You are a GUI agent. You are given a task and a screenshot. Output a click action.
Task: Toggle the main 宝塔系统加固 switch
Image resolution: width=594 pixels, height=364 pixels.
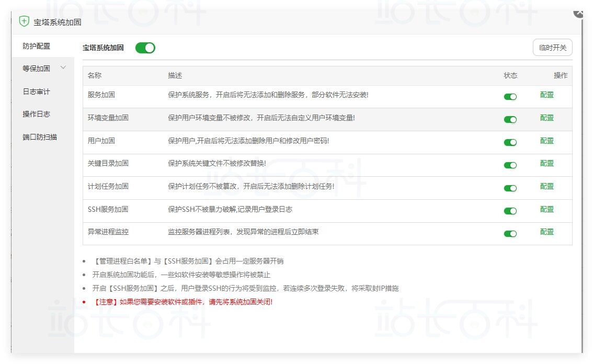[x=145, y=48]
